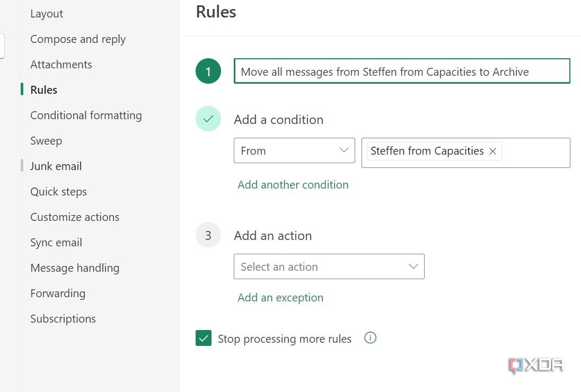Open Subscriptions settings
The width and height of the screenshot is (581, 392).
pos(63,318)
